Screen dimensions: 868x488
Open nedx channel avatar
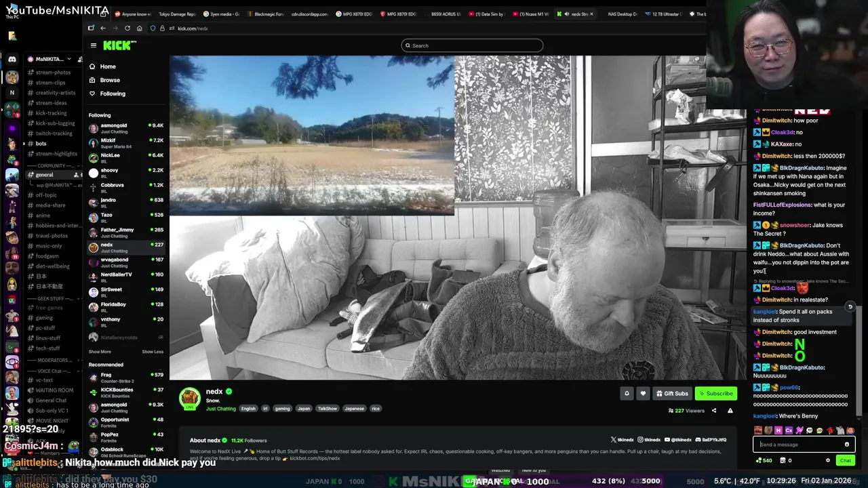(x=190, y=399)
